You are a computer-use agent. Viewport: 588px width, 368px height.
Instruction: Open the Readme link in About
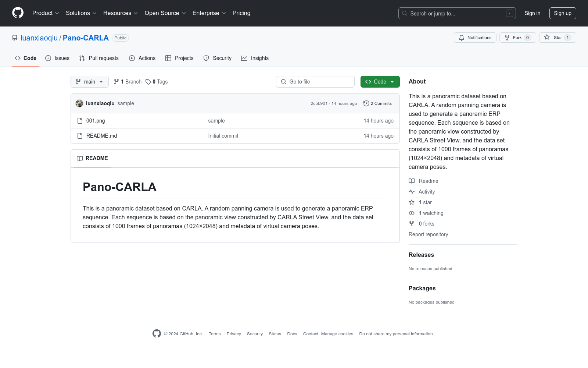coord(423,181)
